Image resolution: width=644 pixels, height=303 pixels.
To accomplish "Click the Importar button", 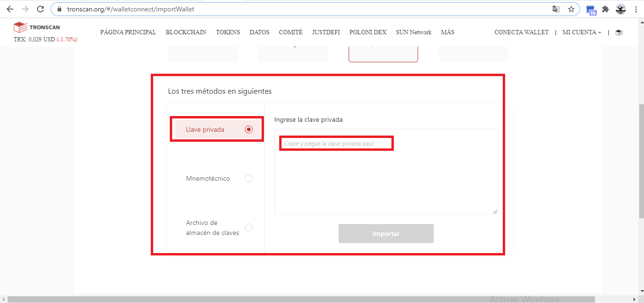I will click(x=386, y=234).
